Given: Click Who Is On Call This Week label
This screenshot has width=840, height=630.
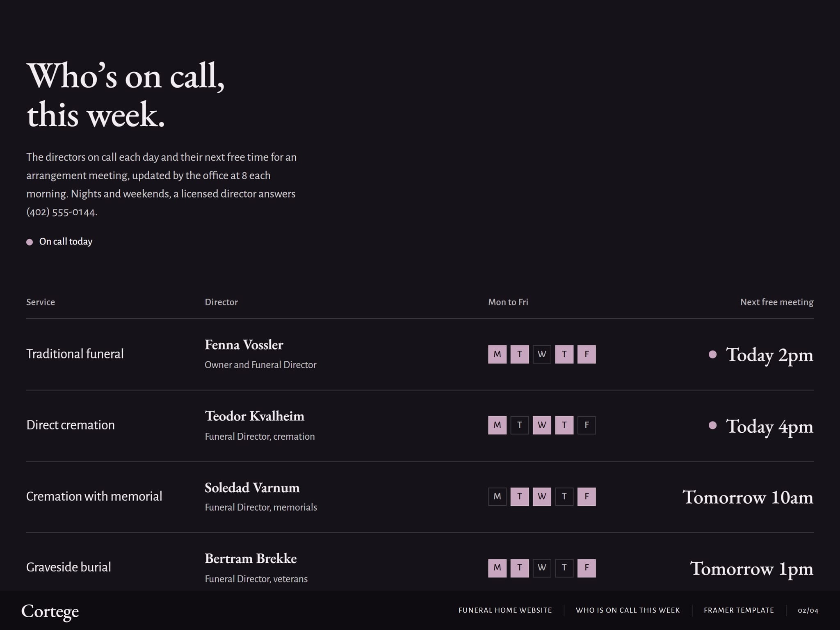Looking at the screenshot, I should 628,610.
